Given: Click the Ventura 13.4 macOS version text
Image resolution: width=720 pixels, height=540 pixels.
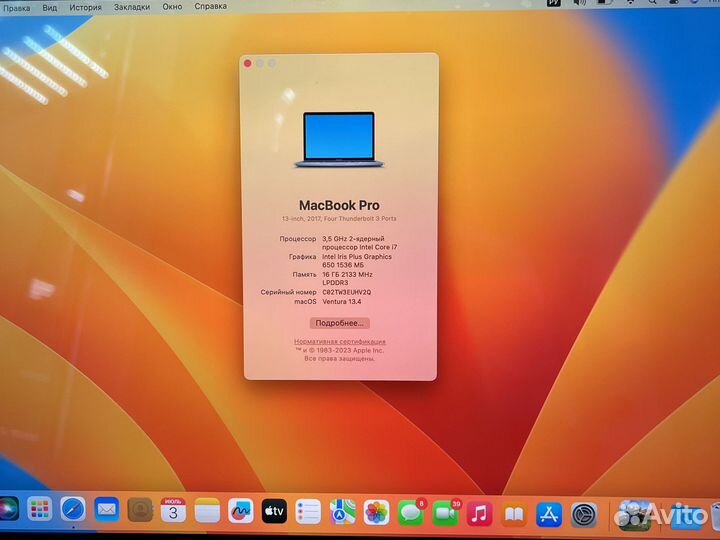Looking at the screenshot, I should 342,302.
